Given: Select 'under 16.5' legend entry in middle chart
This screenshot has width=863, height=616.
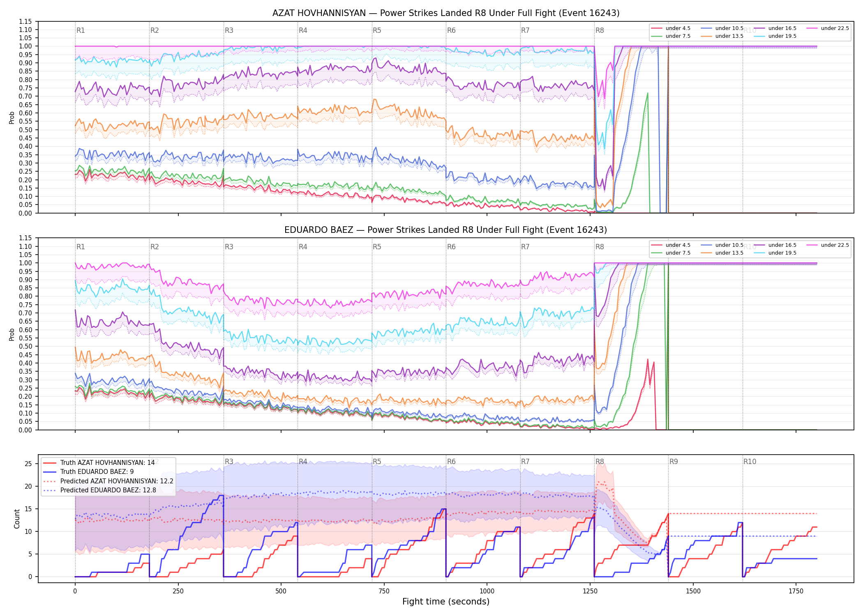Looking at the screenshot, I should [x=775, y=245].
